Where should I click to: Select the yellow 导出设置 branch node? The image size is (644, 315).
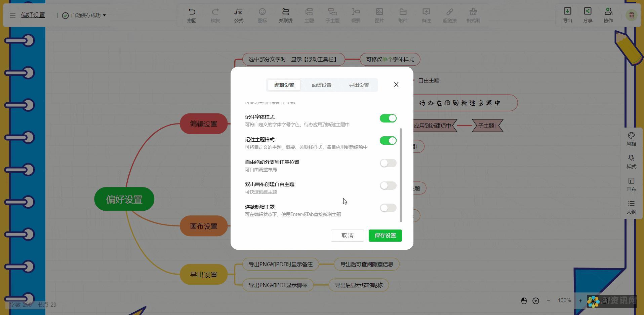click(x=204, y=275)
